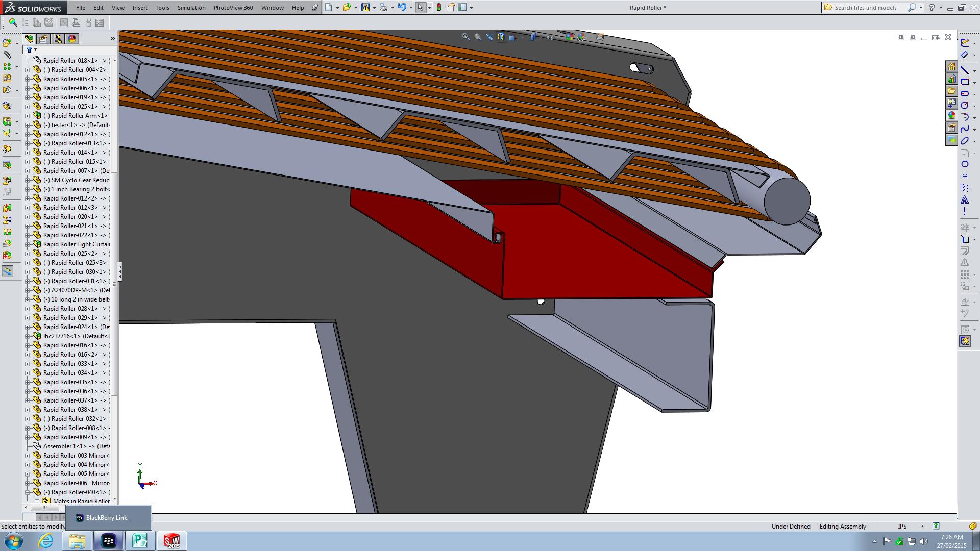This screenshot has width=980, height=551.
Task: Click the Edit Appearance icon in viewport toolbar
Action: coord(569,37)
